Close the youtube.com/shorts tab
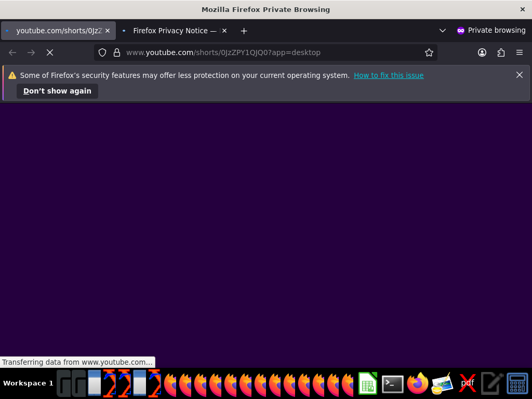Image resolution: width=532 pixels, height=399 pixels. (x=108, y=31)
